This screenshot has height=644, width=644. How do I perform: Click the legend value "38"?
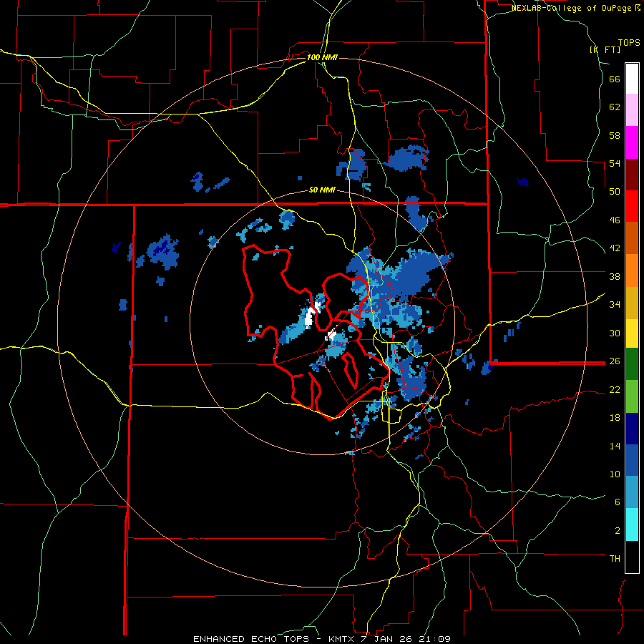(x=615, y=276)
